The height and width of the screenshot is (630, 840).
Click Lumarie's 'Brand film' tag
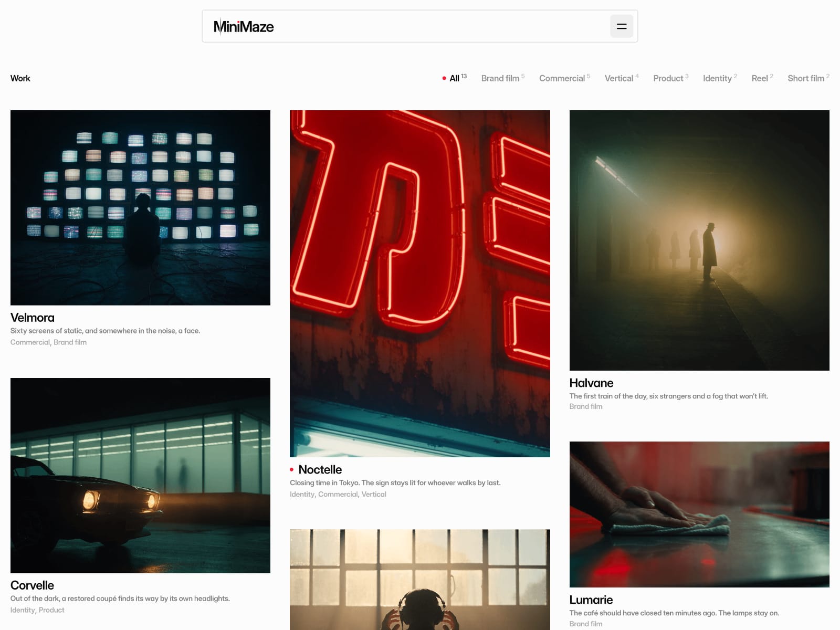pos(586,624)
